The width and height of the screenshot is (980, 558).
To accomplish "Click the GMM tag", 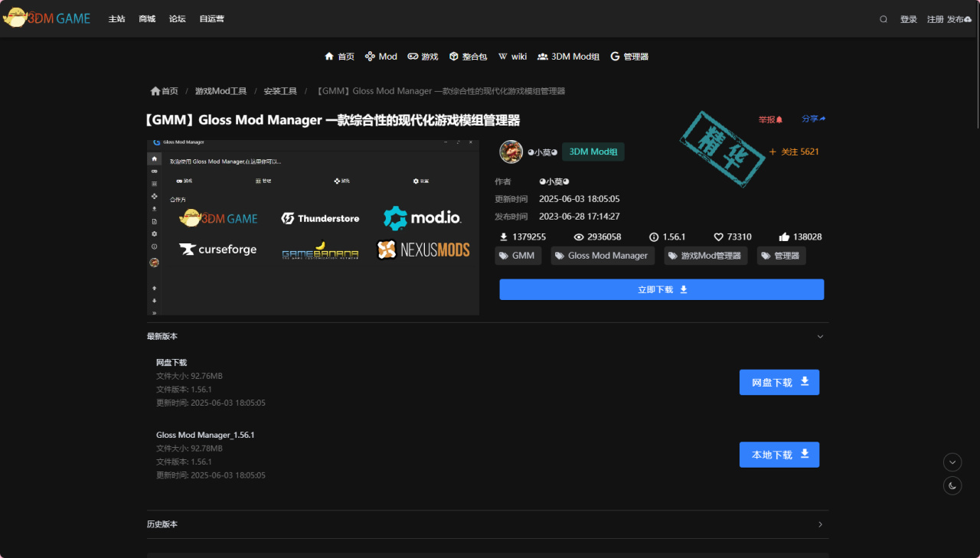I will pyautogui.click(x=518, y=256).
